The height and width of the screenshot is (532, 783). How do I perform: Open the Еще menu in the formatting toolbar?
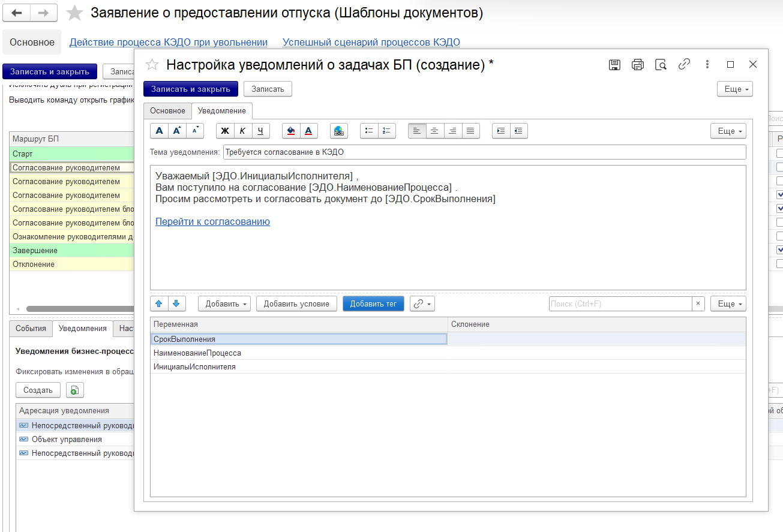pos(728,131)
